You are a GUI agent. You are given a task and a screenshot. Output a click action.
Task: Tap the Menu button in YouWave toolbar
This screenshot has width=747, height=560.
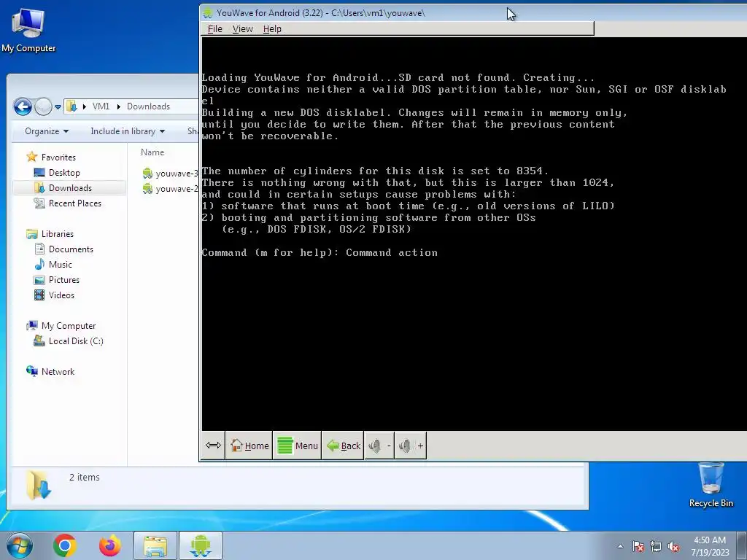pyautogui.click(x=298, y=446)
